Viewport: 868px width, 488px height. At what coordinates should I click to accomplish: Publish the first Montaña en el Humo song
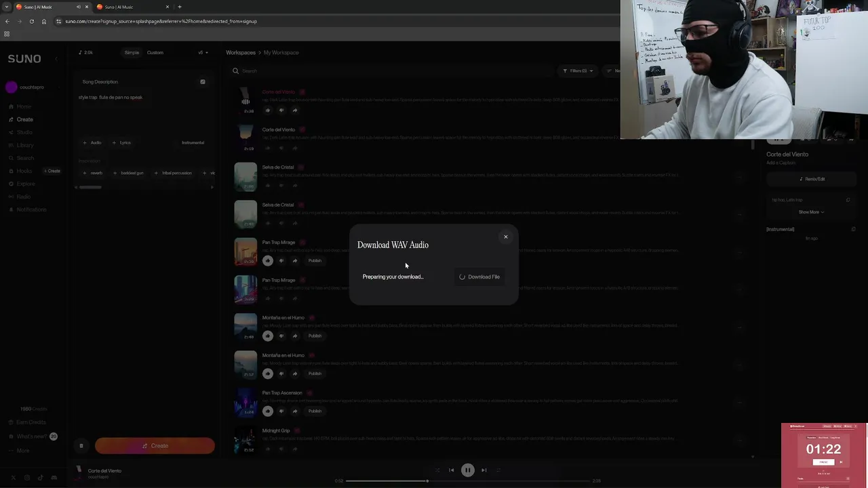point(315,335)
